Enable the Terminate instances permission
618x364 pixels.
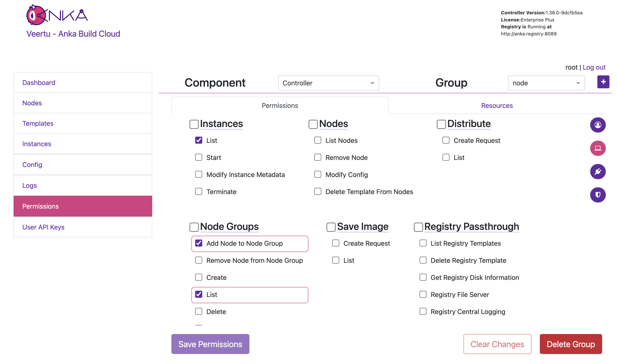(199, 192)
